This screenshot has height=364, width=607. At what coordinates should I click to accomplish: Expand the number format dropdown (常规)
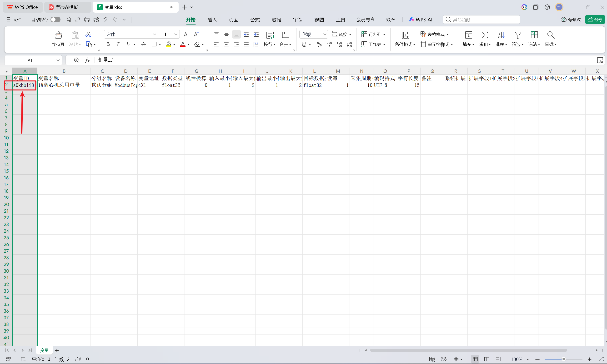coord(325,34)
